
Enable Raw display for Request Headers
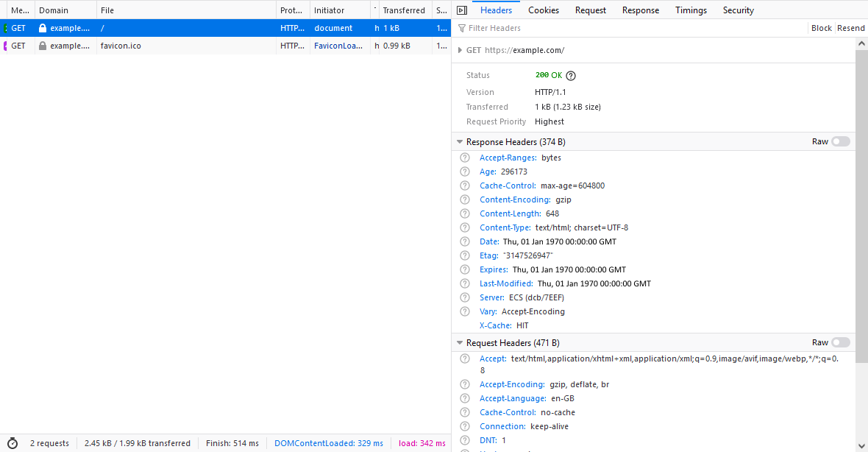pyautogui.click(x=841, y=342)
